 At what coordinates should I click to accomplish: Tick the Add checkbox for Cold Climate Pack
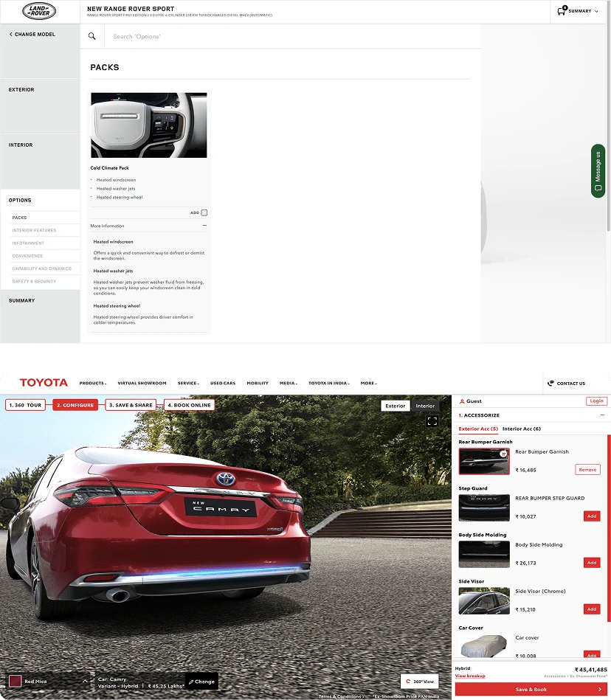click(204, 212)
